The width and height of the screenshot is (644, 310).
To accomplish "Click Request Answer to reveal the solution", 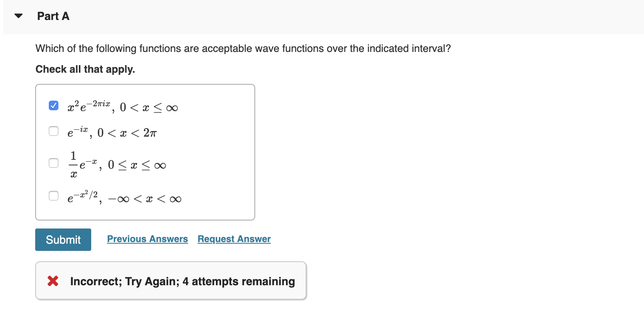I will 234,239.
